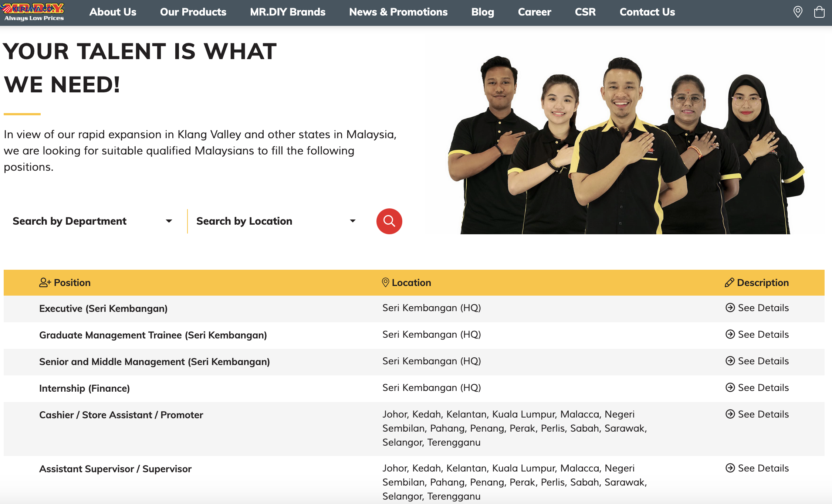Screen dimensions: 832x504
Task: See Details for Graduate Management Trainee
Action: click(x=763, y=334)
